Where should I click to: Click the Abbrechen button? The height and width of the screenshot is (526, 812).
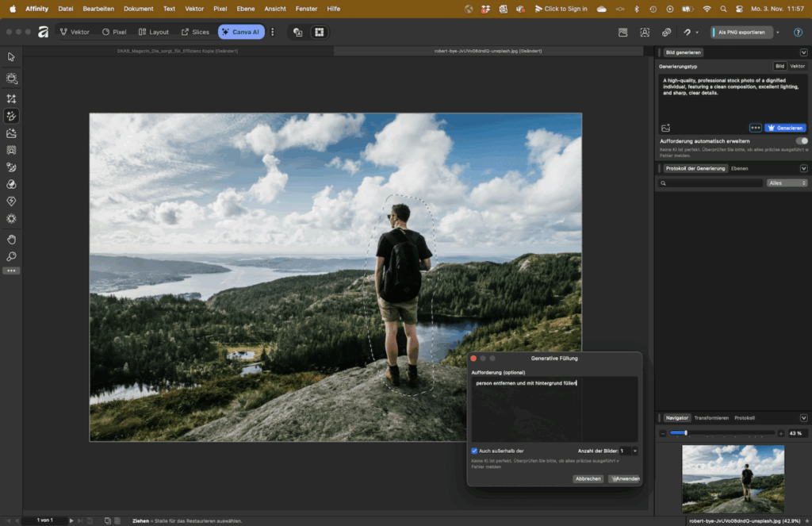[588, 478]
